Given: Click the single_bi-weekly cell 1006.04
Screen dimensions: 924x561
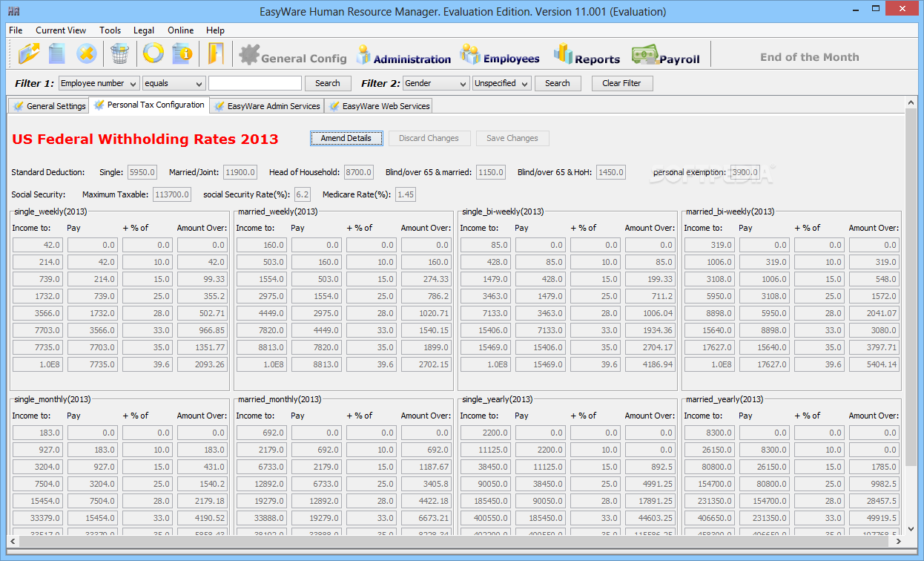Looking at the screenshot, I should (650, 313).
